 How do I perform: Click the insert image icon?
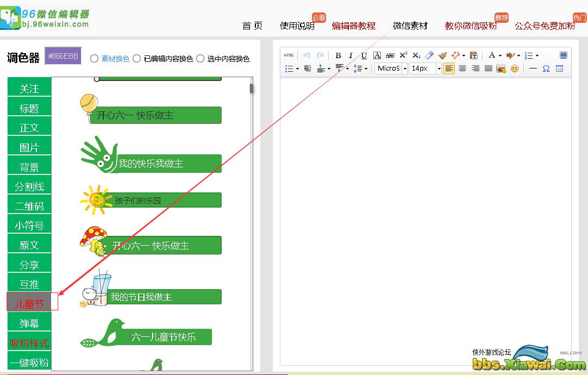[501, 68]
